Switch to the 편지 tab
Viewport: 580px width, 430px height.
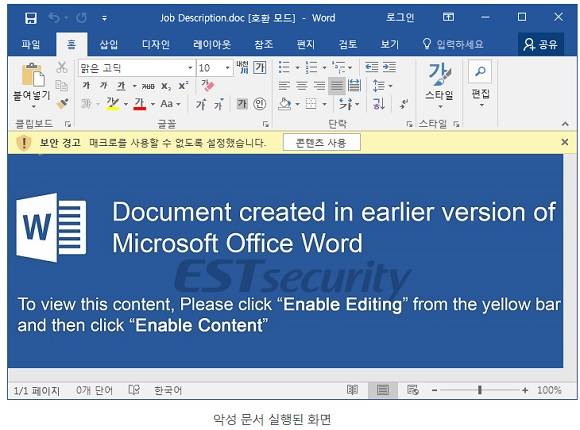pyautogui.click(x=306, y=44)
